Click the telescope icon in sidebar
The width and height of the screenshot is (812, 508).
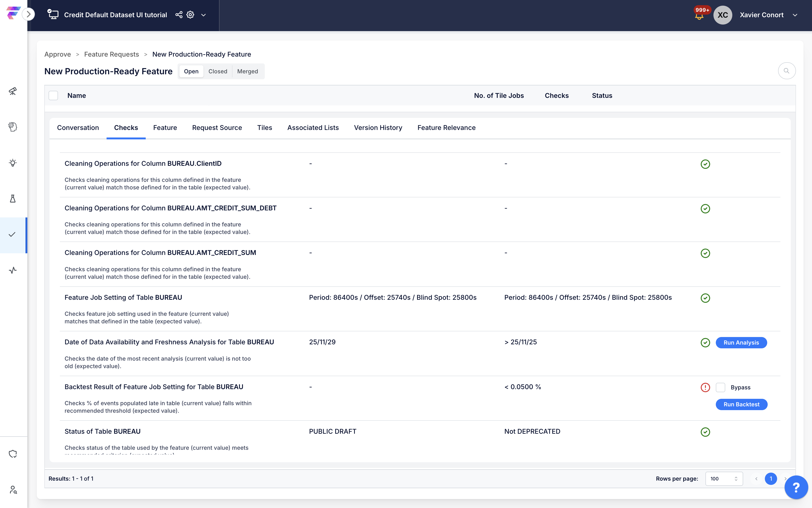coord(13,91)
